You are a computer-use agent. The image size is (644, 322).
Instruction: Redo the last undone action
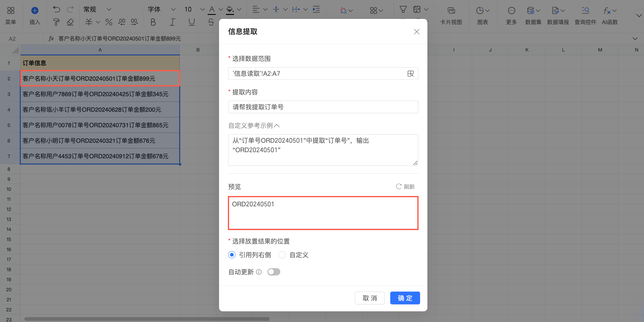point(70,9)
